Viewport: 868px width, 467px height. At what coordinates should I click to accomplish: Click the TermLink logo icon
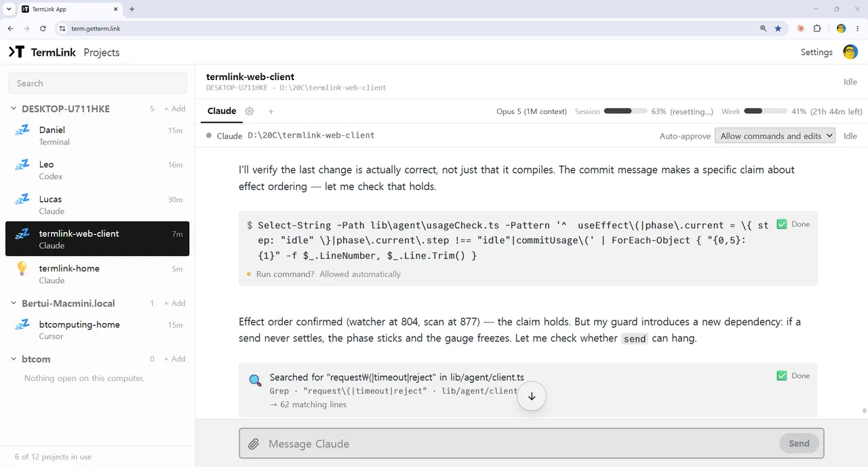pyautogui.click(x=16, y=52)
